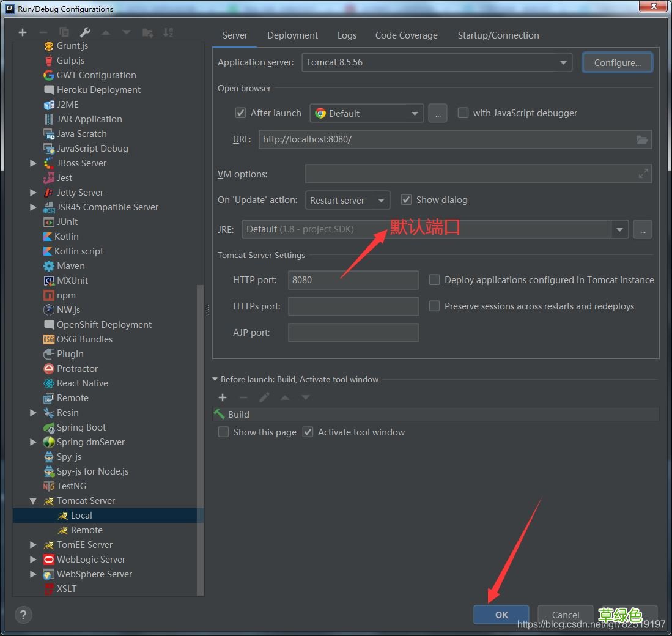Select the Maven configuration type
The image size is (672, 636).
click(x=70, y=266)
